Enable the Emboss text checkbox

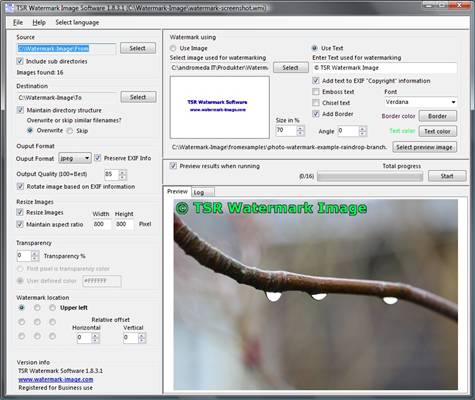click(316, 92)
